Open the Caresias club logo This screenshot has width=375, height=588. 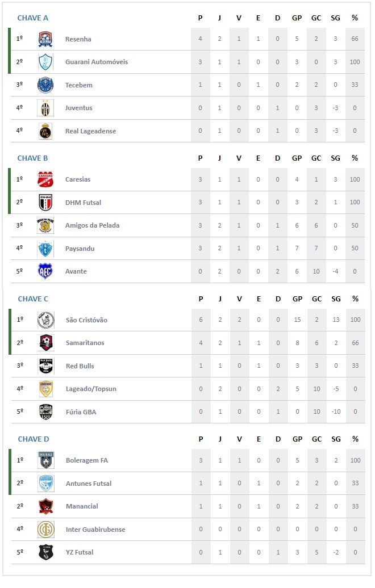[x=45, y=179]
